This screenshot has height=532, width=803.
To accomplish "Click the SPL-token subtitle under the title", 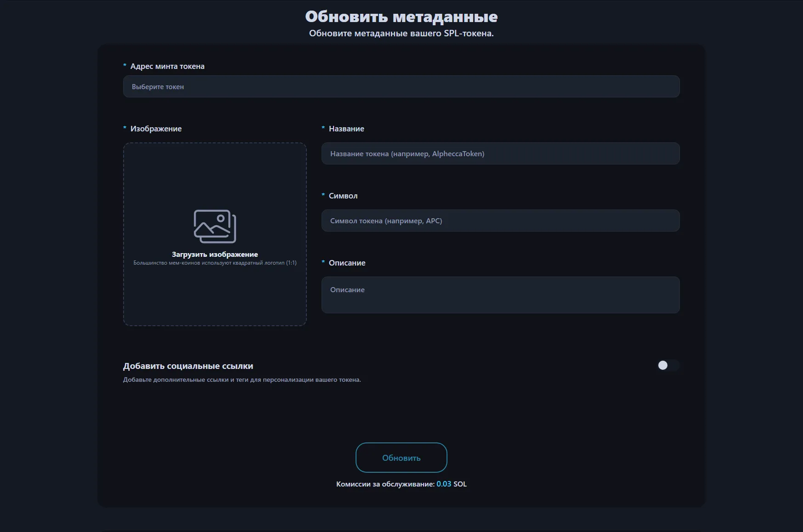I will pyautogui.click(x=401, y=34).
